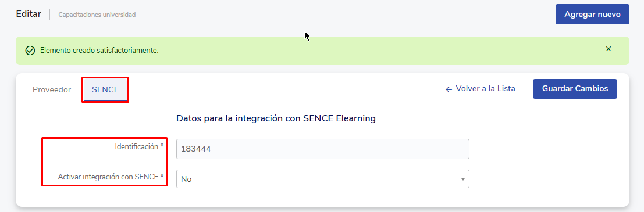
Task: Click the required asterisk next to Identificación
Action: pyautogui.click(x=162, y=146)
